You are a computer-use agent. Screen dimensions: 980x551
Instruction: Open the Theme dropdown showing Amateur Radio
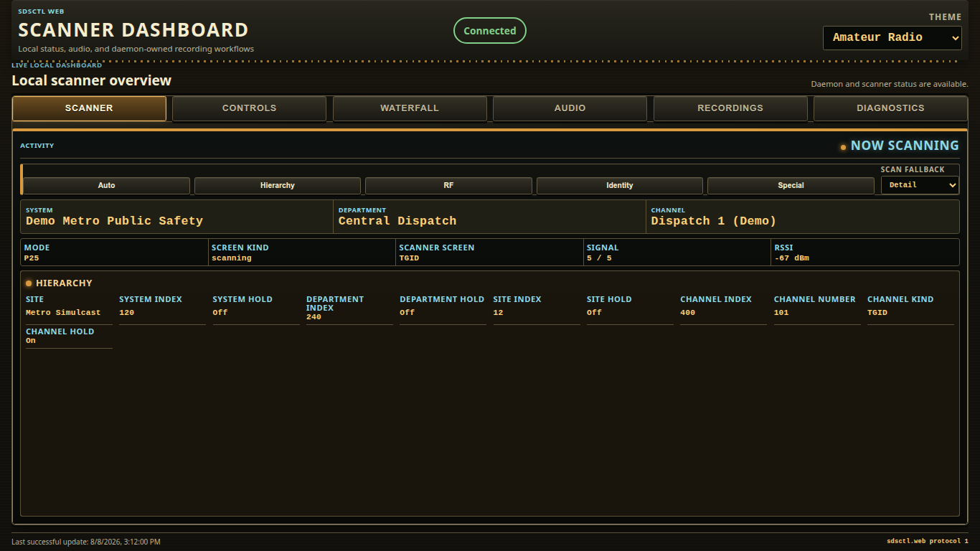tap(892, 38)
